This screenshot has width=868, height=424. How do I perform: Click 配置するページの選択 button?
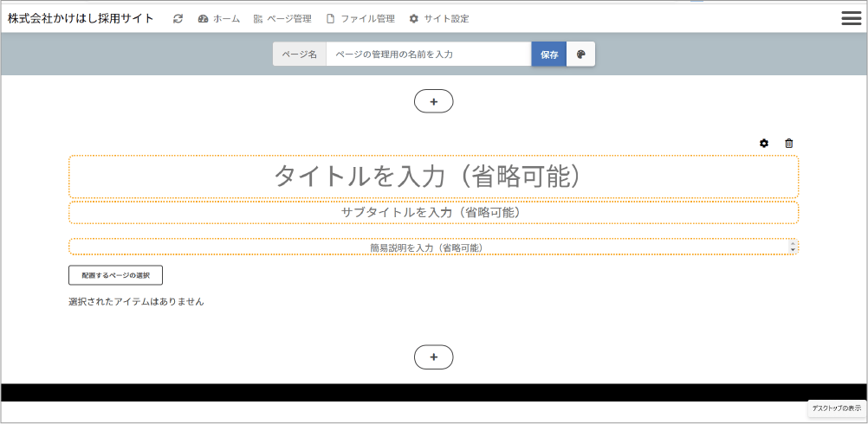click(x=116, y=275)
